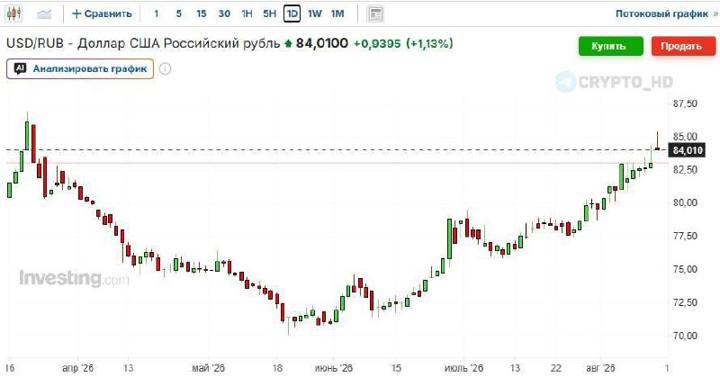
Task: Select the 1D timeframe
Action: (x=292, y=14)
